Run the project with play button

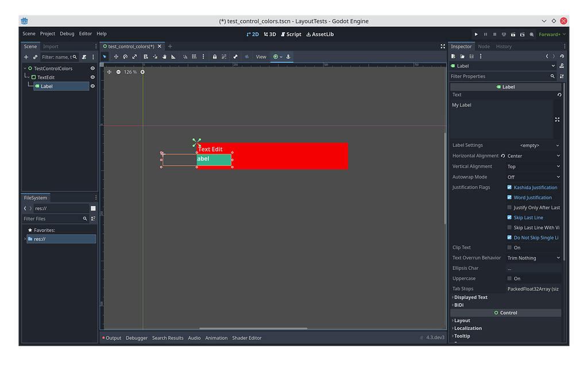[476, 34]
